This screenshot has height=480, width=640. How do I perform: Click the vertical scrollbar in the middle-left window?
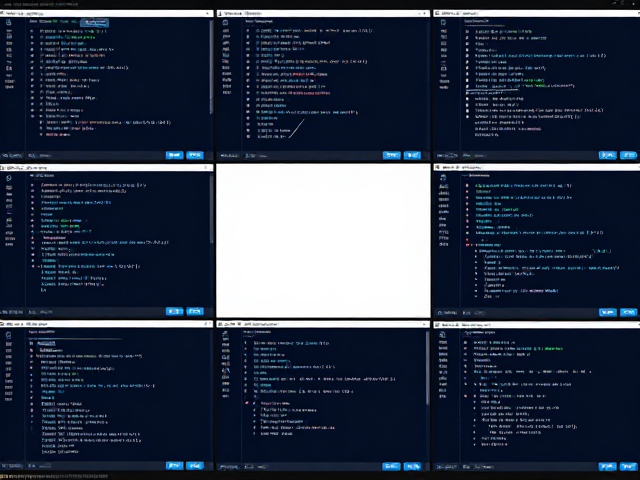tap(211, 209)
